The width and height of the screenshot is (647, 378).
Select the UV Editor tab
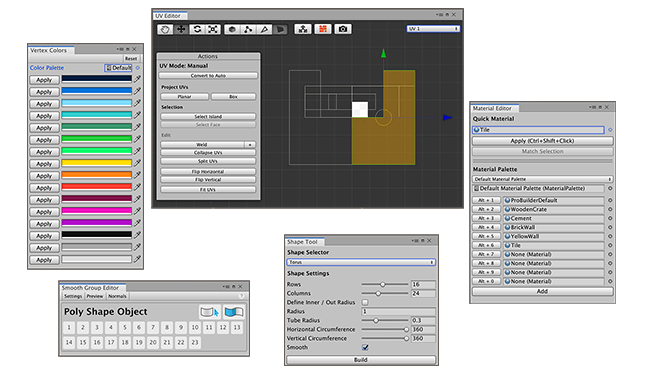(x=170, y=16)
